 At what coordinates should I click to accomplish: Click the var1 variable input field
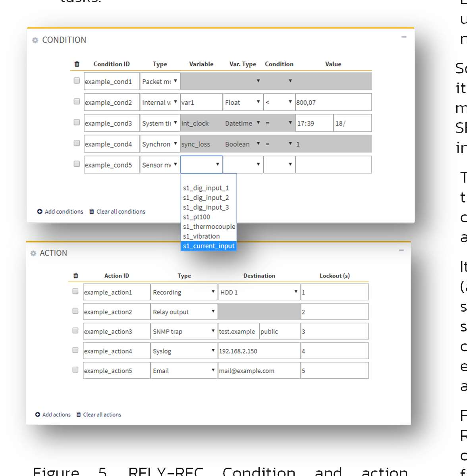click(x=201, y=102)
